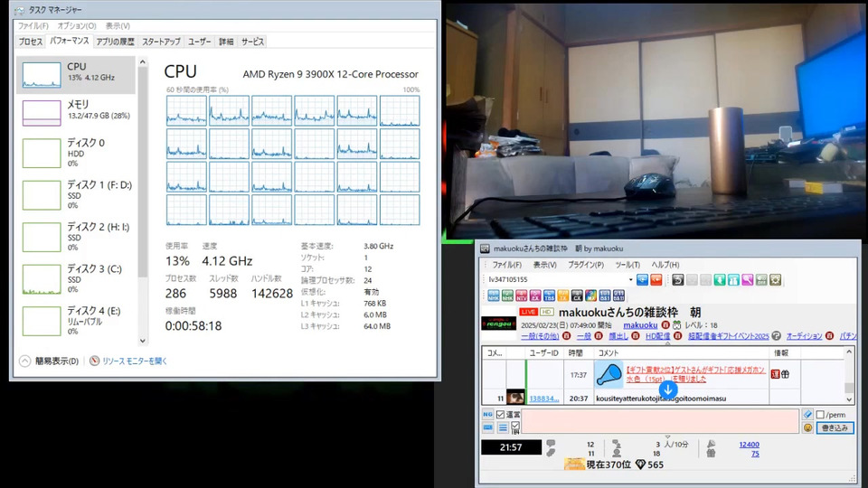
Task: Click the pink comment input field
Action: click(660, 421)
